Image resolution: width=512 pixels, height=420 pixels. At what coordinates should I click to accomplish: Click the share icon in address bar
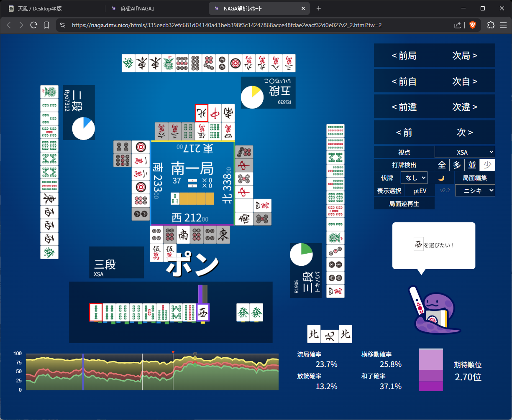(458, 25)
